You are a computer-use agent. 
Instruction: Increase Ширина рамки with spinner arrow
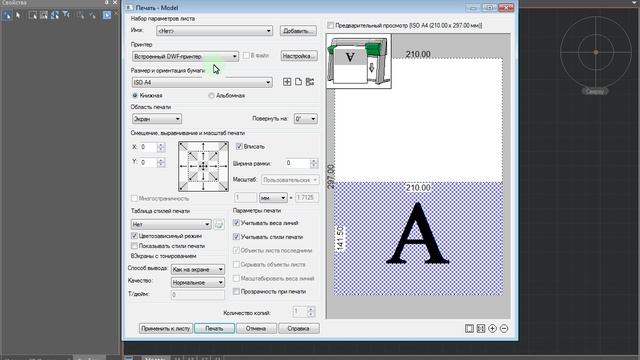[313, 161]
